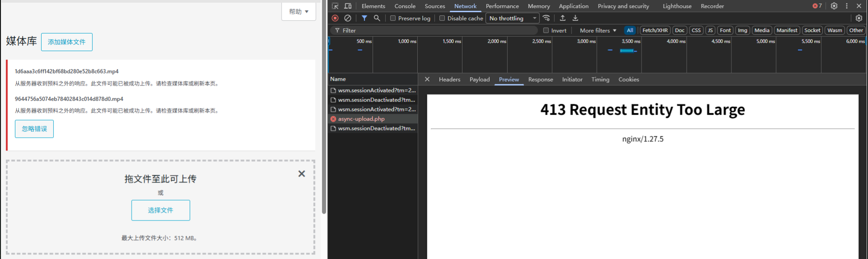The height and width of the screenshot is (259, 868).
Task: Open network conditions wifi icon
Action: pos(547,18)
